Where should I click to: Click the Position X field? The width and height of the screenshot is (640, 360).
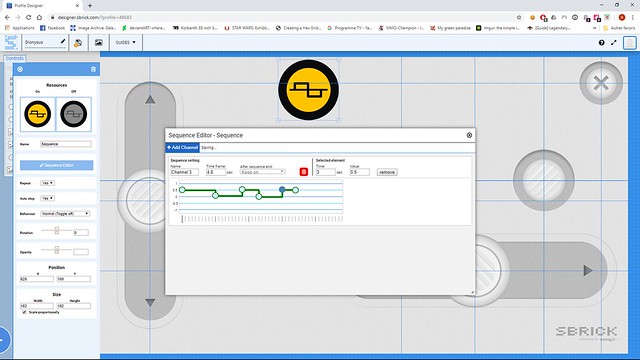37,279
